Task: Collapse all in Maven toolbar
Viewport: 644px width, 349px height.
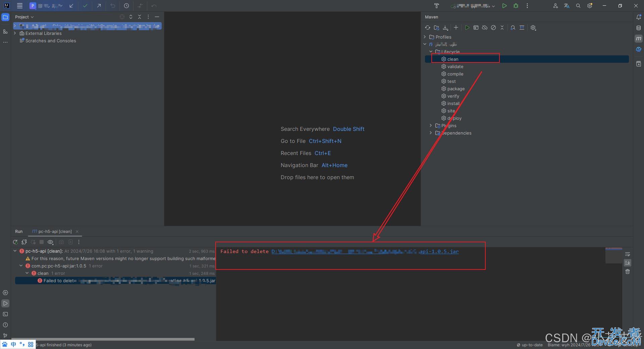Action: (502, 28)
